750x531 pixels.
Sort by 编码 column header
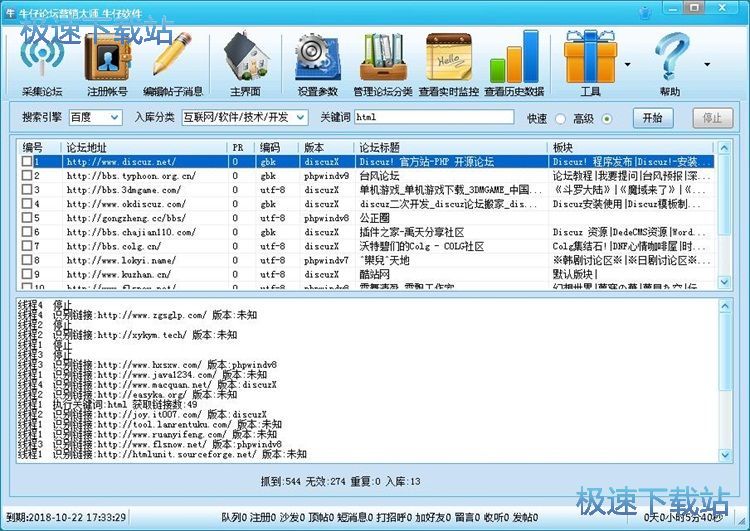(x=277, y=147)
